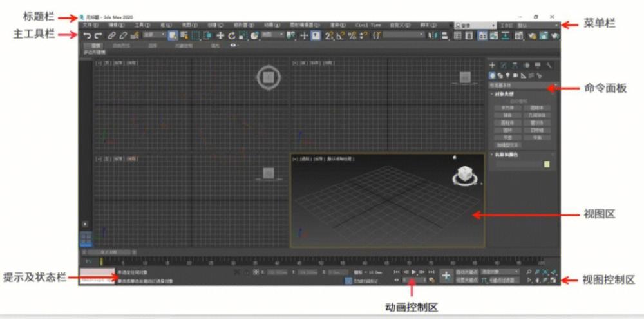The height and width of the screenshot is (322, 644).
Task: Click the Mirror tool icon
Action: point(433,35)
